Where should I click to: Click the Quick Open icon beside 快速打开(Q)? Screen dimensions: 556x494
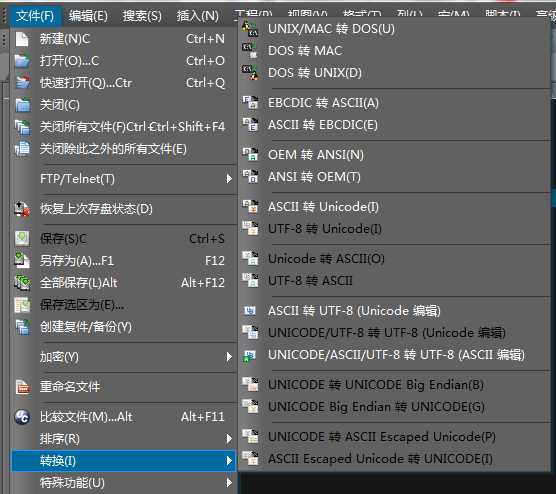point(23,82)
